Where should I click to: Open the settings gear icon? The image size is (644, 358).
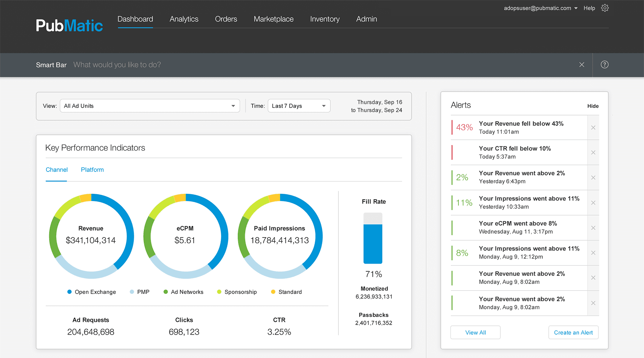coord(605,8)
